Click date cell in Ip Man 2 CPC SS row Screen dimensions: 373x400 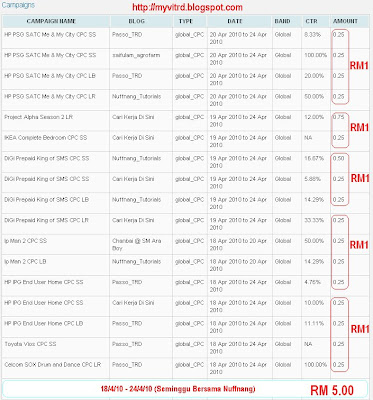(238, 245)
